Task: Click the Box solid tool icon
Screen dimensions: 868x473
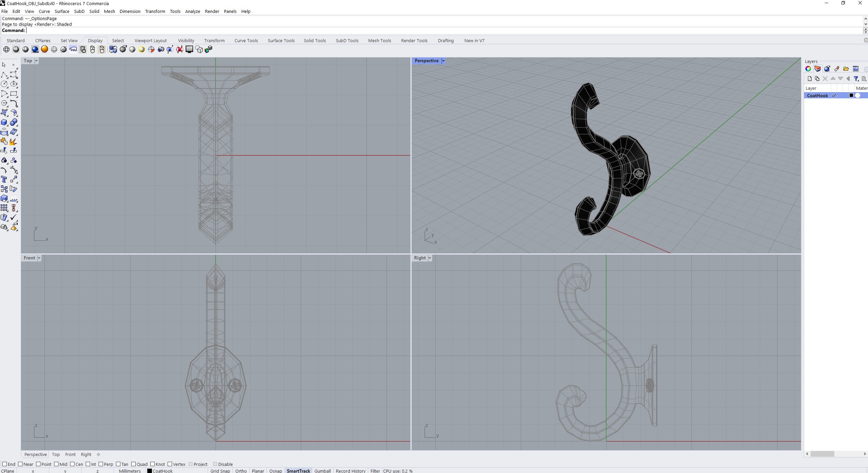Action: pyautogui.click(x=4, y=122)
